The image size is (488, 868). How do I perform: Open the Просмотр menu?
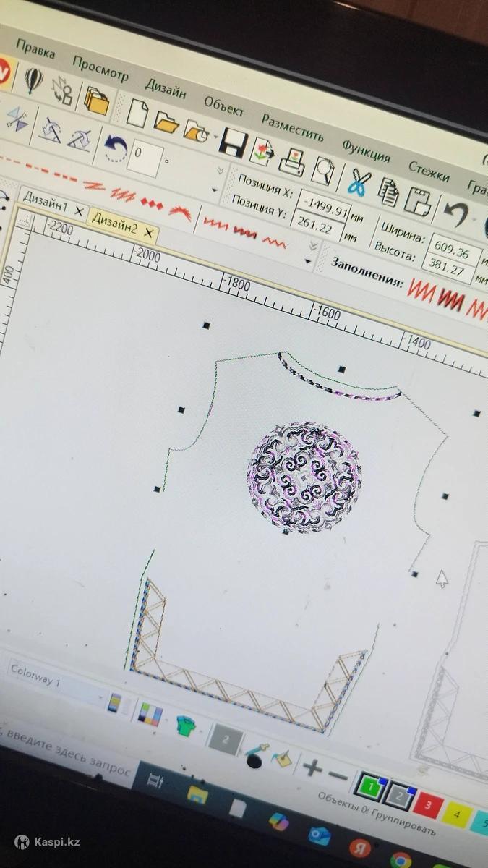[100, 69]
